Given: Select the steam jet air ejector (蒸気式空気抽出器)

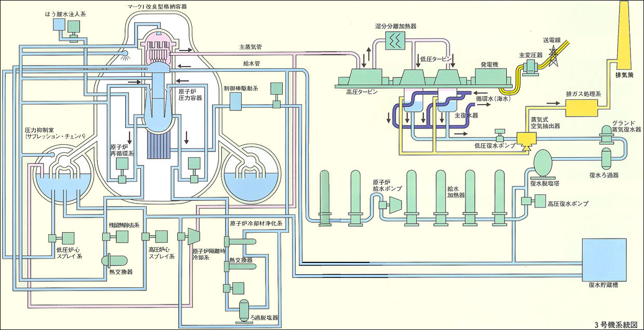Looking at the screenshot, I should click(x=529, y=139).
